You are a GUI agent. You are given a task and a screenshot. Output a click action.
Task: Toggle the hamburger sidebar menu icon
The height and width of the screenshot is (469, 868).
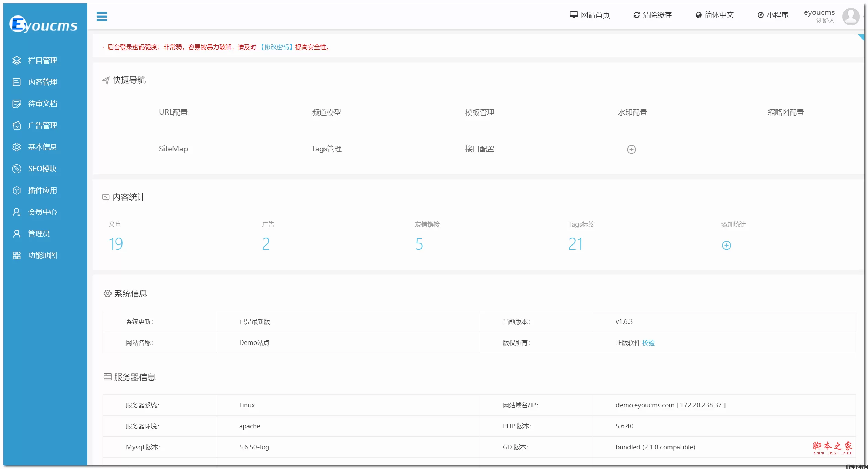pos(102,16)
